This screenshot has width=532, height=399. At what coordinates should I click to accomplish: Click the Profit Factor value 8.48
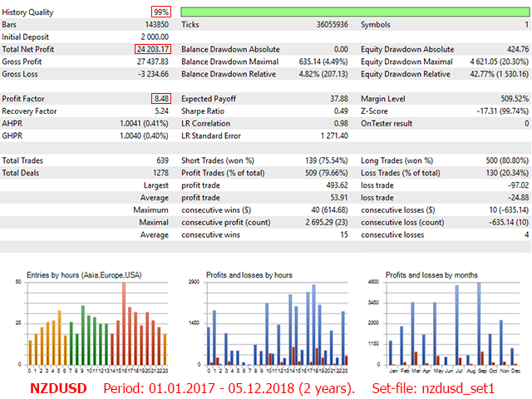coord(160,99)
